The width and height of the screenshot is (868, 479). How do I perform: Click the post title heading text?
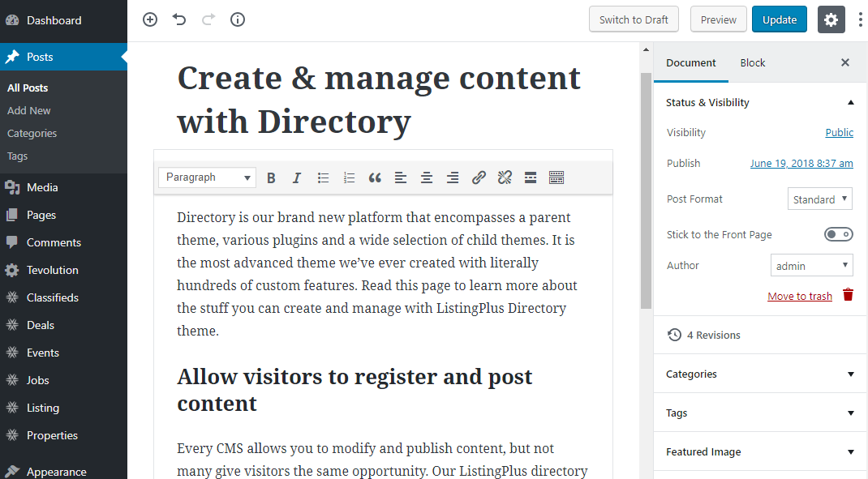[x=379, y=100]
